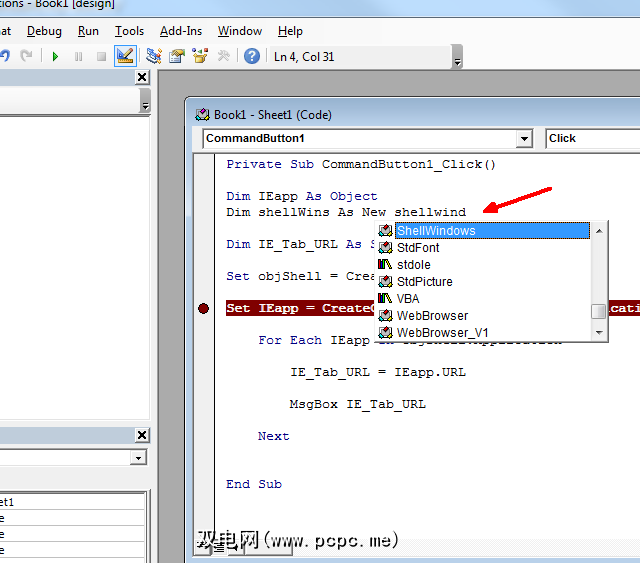Click the WebBrowser_V1 class icon
The image size is (640, 563).
pyautogui.click(x=385, y=332)
